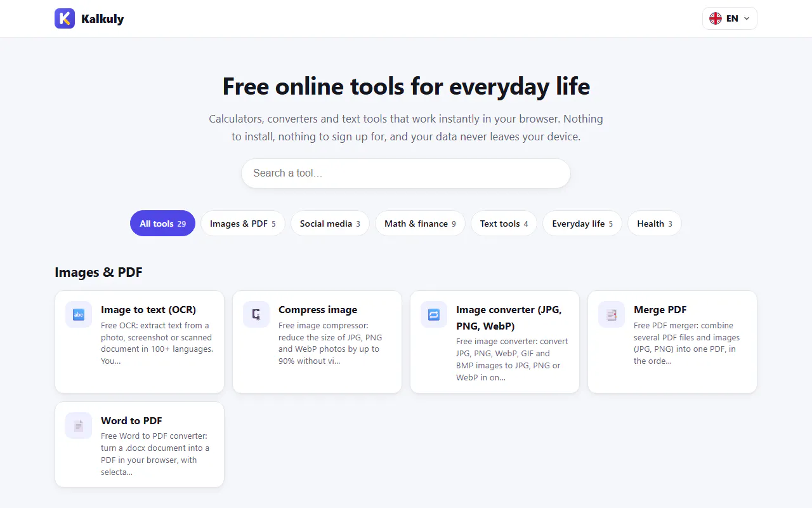This screenshot has width=812, height=508.
Task: Select the All tools filter tab
Action: [163, 224]
